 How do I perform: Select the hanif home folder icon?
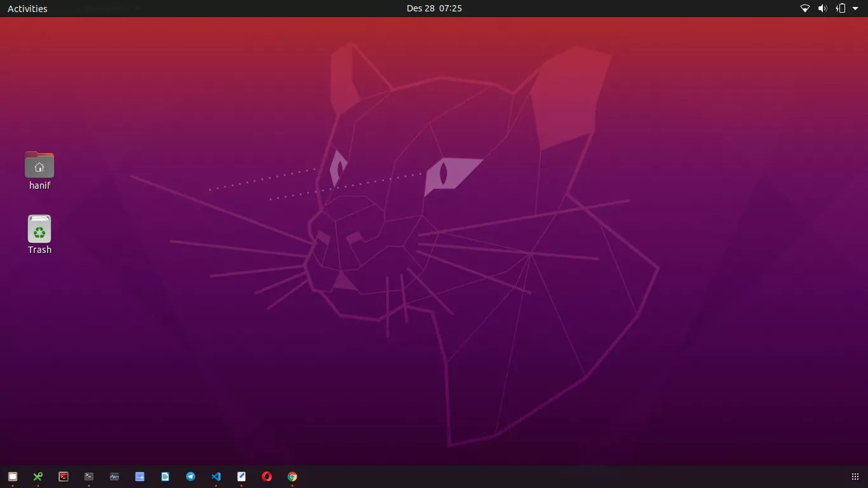click(x=39, y=165)
